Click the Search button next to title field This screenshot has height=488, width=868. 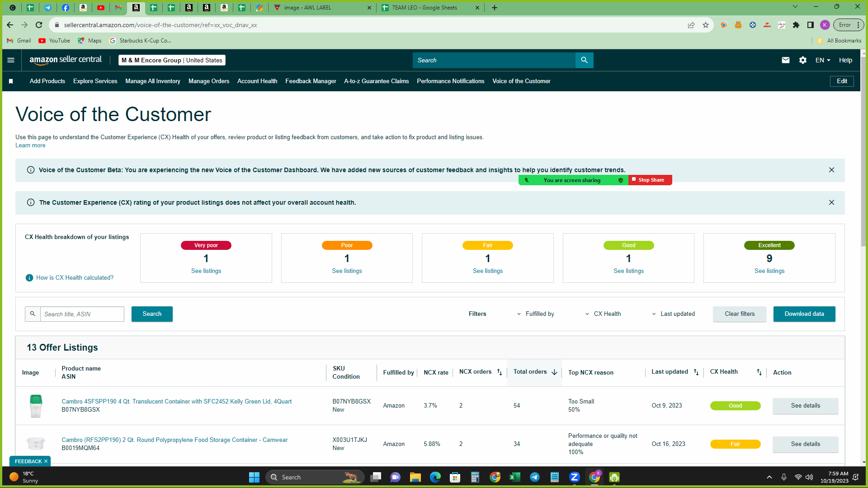tap(152, 314)
